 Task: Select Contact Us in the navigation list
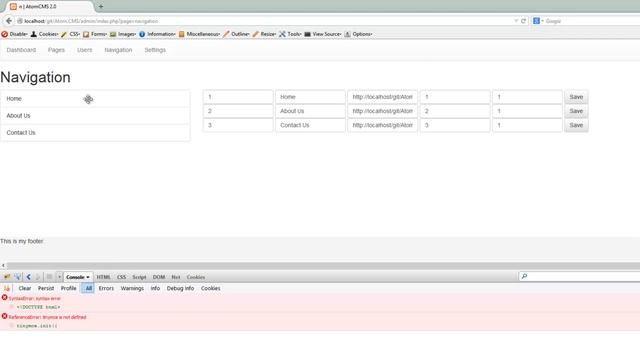(x=95, y=133)
